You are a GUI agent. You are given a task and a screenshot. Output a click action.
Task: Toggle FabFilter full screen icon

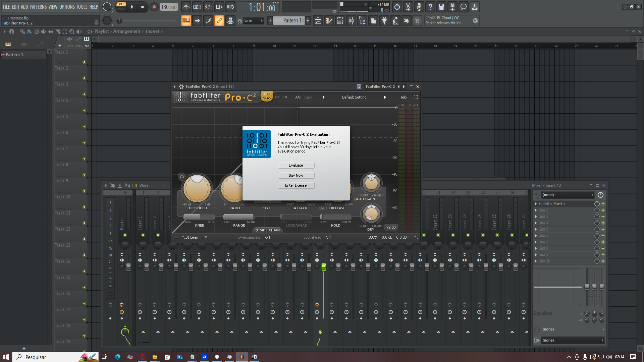tap(416, 97)
